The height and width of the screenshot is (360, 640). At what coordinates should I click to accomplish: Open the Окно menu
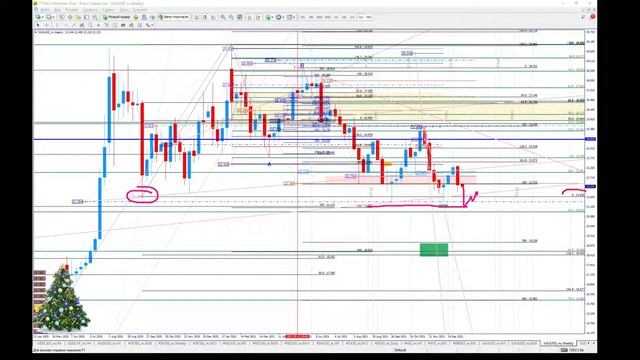click(124, 9)
